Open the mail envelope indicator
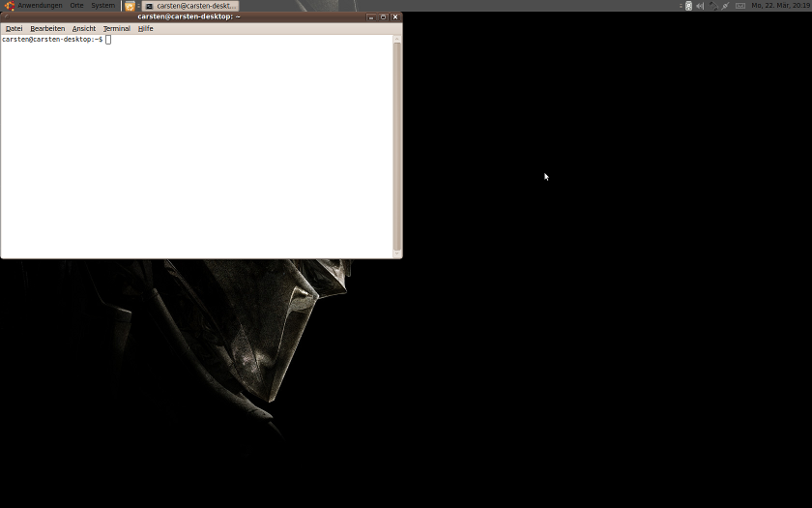 pos(740,6)
